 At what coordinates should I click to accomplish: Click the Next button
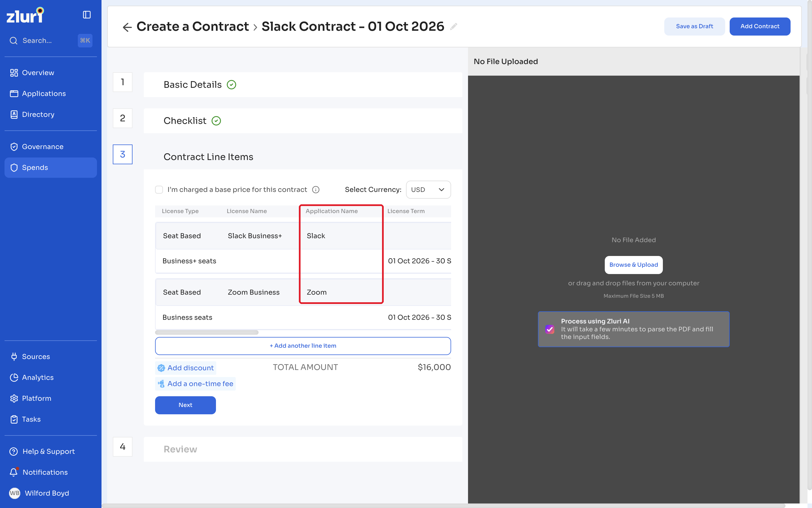[185, 405]
